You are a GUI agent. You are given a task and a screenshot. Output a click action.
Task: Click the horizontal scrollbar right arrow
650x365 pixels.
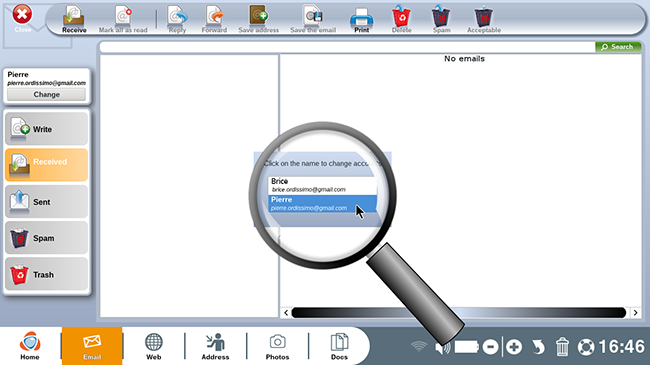click(x=635, y=313)
